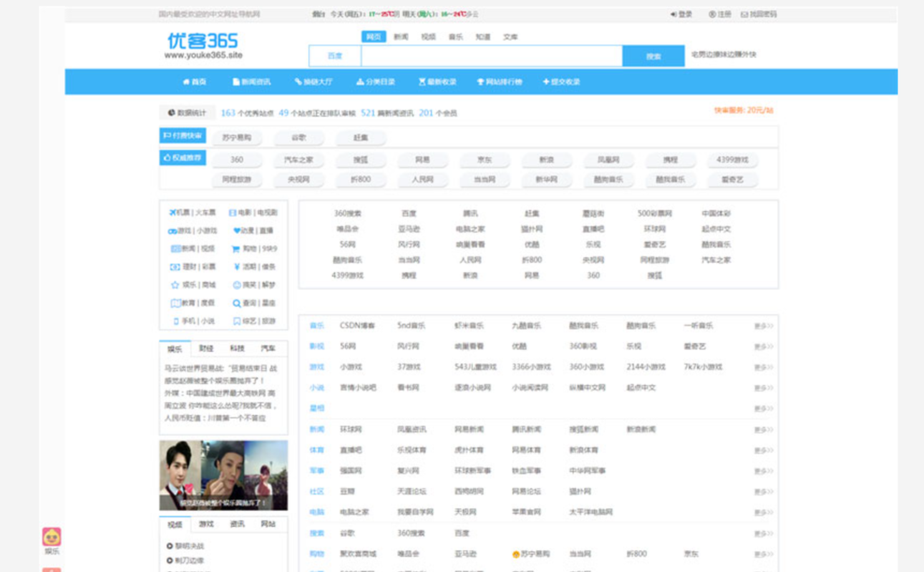924x572 pixels.
Task: Click the newspaper icon beside 新闻 | 视频
Action: click(x=175, y=249)
